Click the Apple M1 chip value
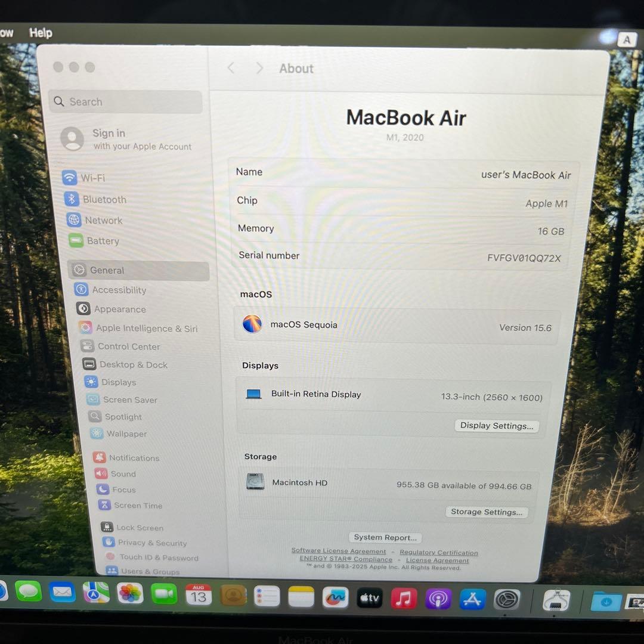 click(x=546, y=204)
